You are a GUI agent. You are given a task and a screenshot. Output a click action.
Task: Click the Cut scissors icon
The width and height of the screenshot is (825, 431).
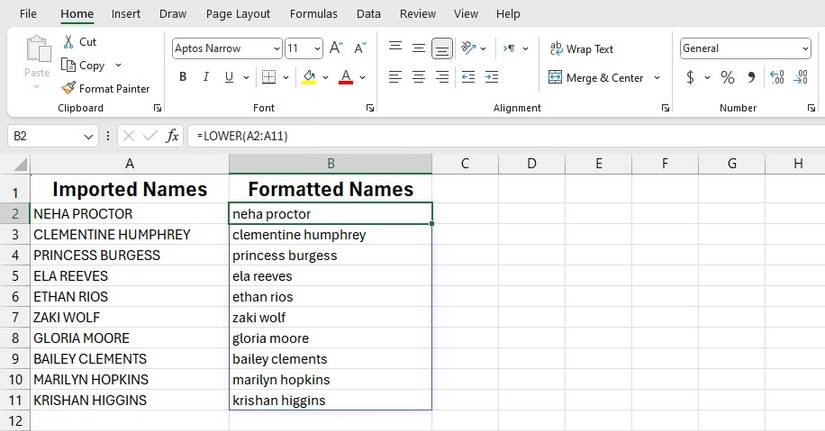point(68,42)
